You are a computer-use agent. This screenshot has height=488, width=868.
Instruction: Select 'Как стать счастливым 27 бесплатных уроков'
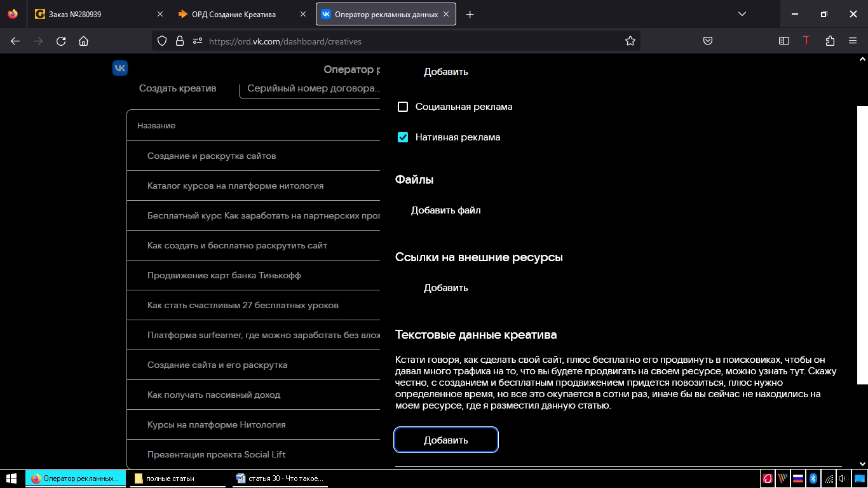pos(254,305)
